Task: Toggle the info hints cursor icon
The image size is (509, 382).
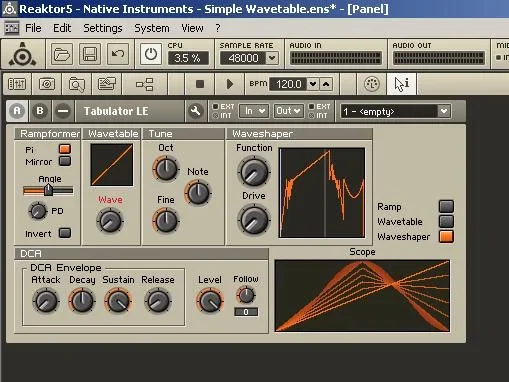Action: [401, 84]
